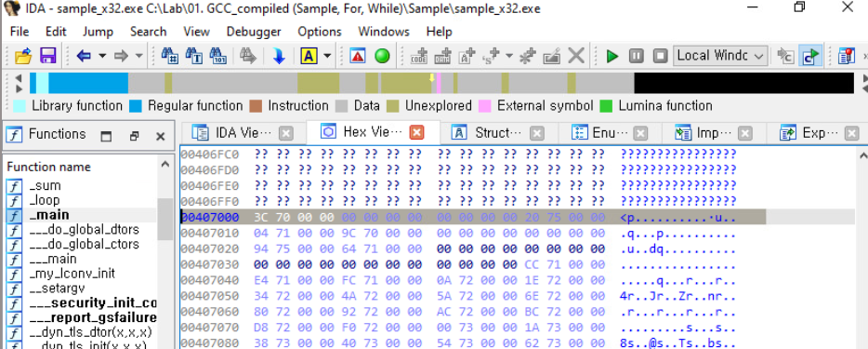Image resolution: width=868 pixels, height=349 pixels.
Task: Open the Windows menu
Action: point(384,32)
